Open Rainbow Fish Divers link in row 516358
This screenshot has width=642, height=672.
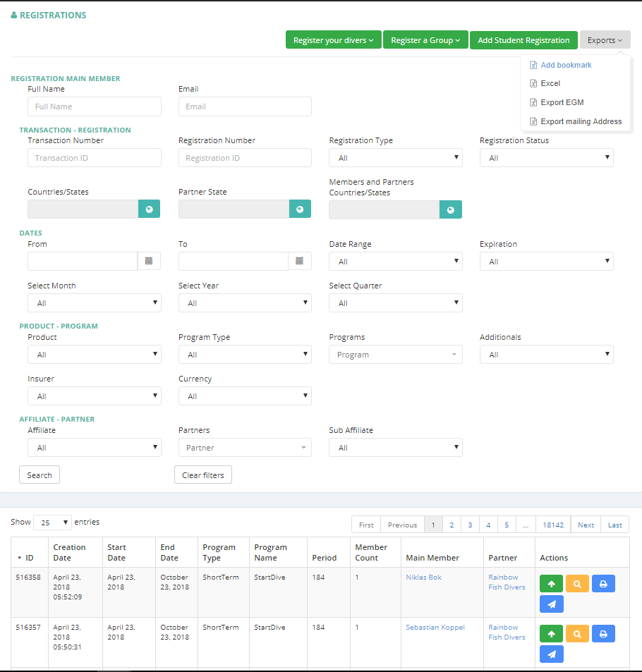(507, 582)
